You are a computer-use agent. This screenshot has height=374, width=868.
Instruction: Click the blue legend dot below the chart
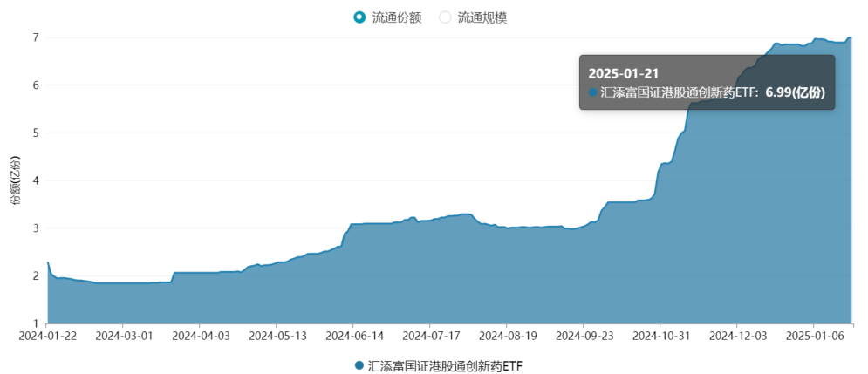point(359,365)
